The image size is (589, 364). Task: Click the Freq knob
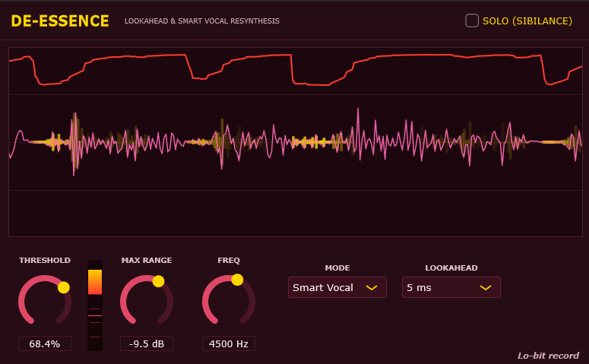(229, 299)
